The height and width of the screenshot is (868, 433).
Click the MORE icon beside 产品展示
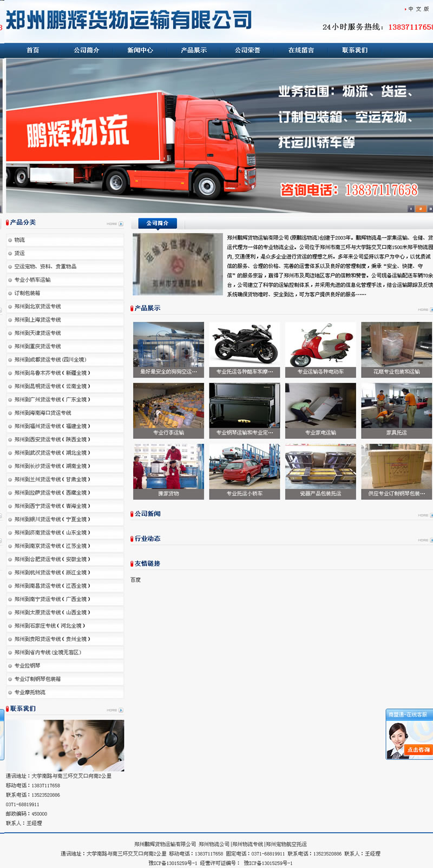point(423,310)
